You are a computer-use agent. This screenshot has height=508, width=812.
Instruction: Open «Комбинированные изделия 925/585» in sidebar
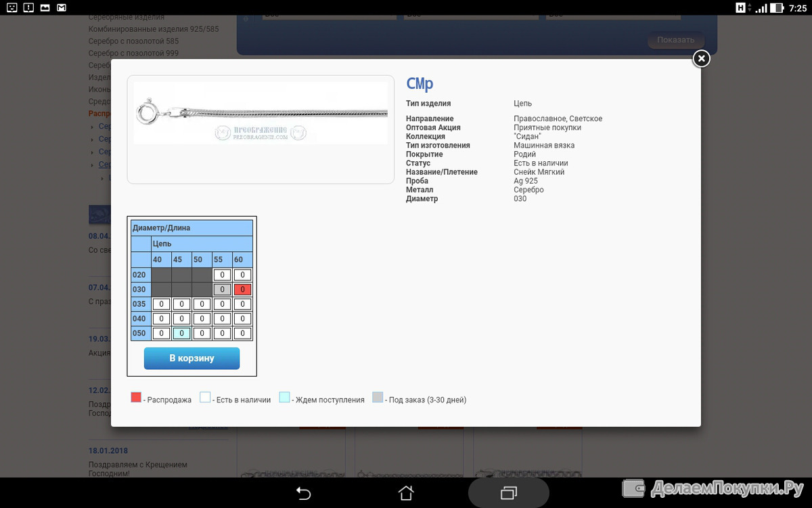[154, 29]
